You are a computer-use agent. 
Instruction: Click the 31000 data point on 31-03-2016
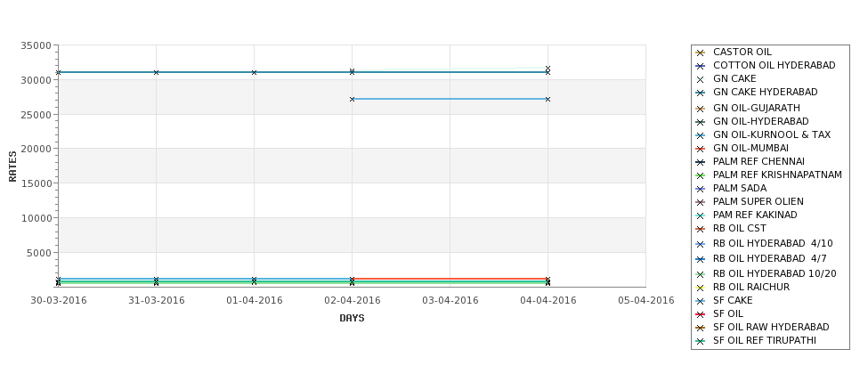(156, 72)
